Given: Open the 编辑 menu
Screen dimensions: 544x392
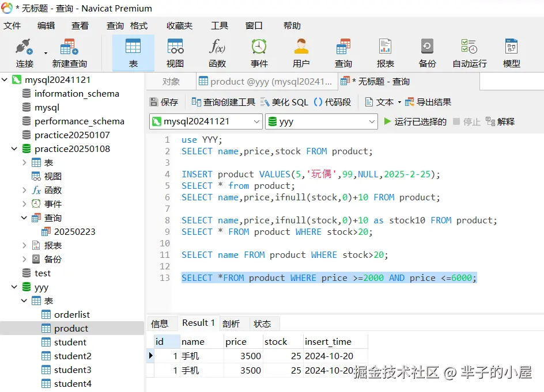Looking at the screenshot, I should (46, 26).
